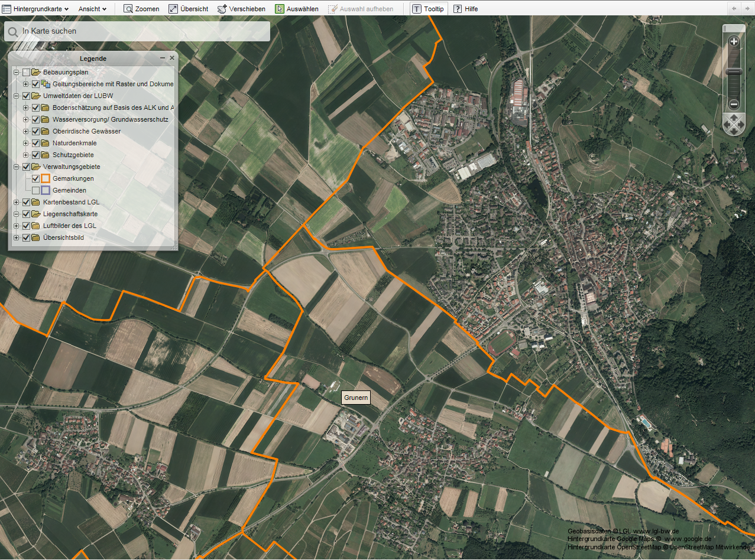Screen dimensions: 755x560
Task: Minimize the Legende panel
Action: 163,58
